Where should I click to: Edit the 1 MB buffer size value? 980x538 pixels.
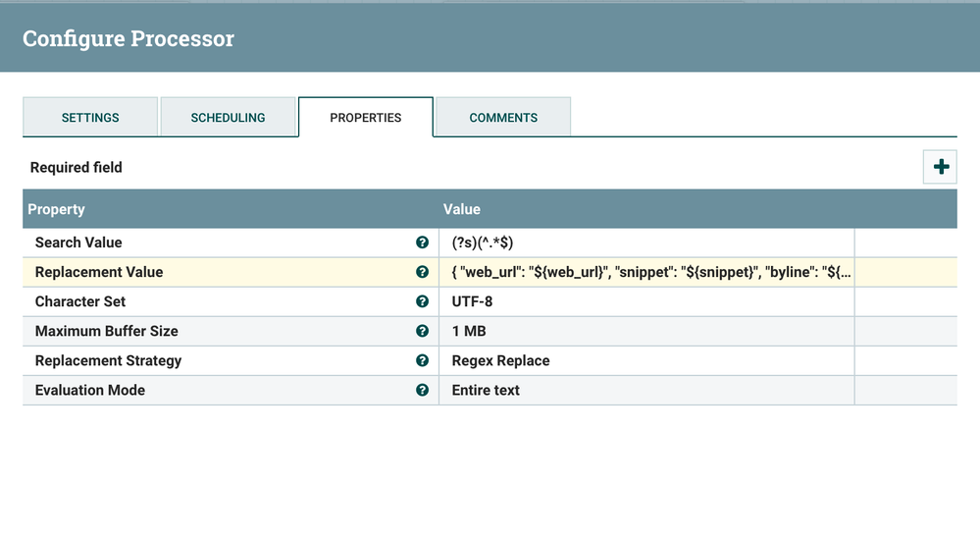647,331
